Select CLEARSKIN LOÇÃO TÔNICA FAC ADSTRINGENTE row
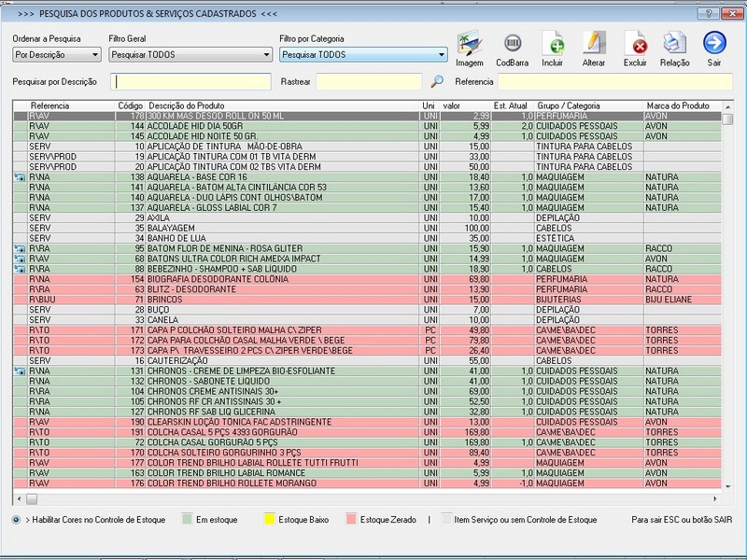 367,422
